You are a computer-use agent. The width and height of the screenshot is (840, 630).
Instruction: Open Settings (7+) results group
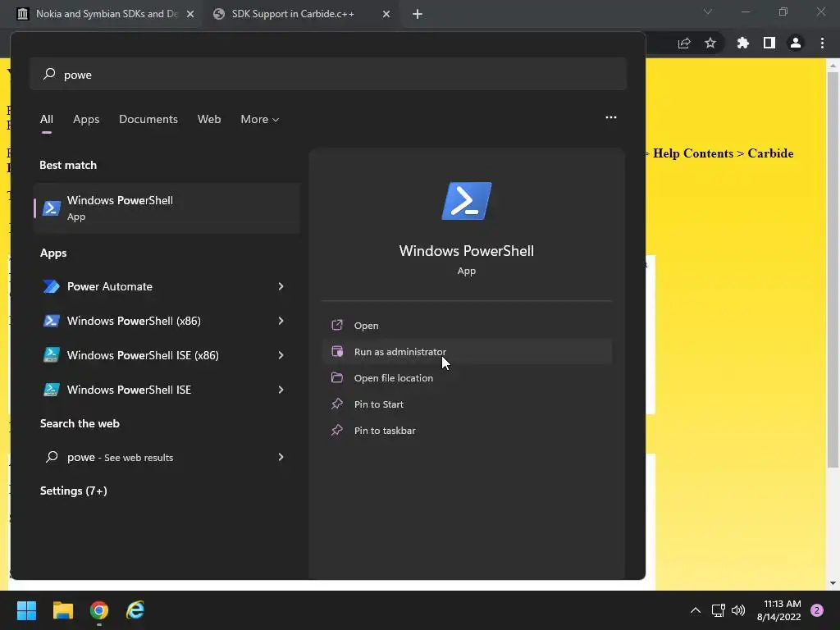[73, 491]
